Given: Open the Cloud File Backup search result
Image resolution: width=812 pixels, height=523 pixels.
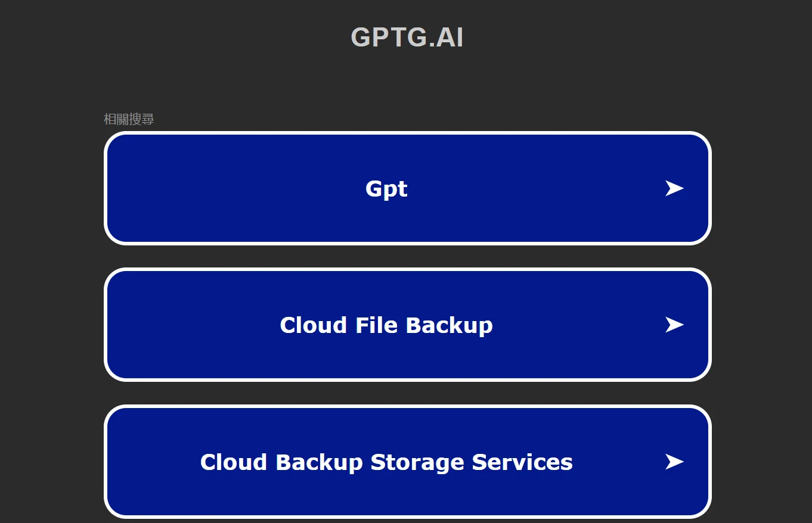Looking at the screenshot, I should (386, 325).
